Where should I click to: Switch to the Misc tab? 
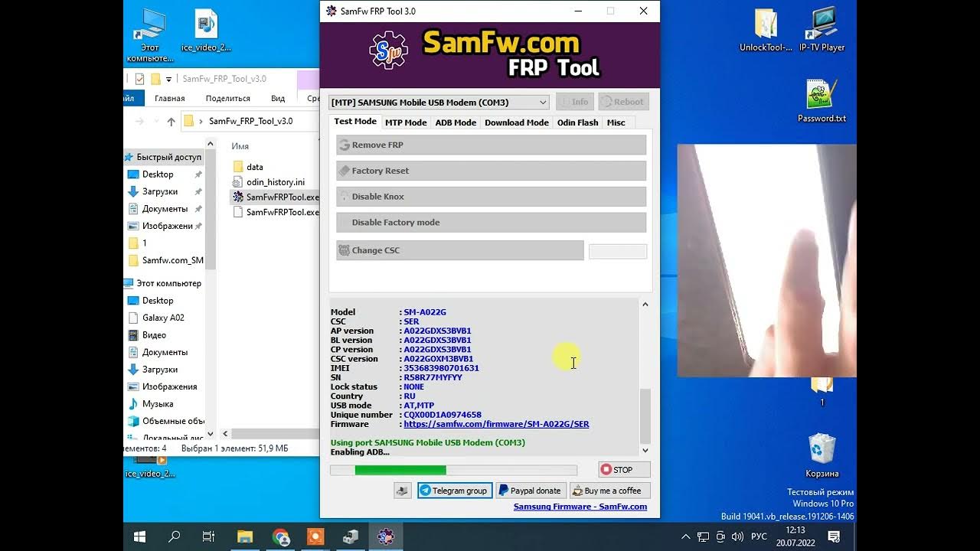click(616, 122)
